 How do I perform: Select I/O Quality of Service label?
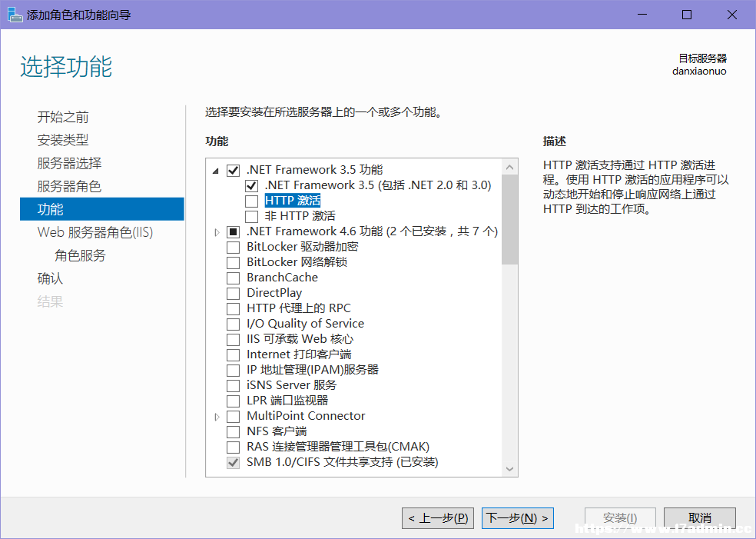(x=306, y=323)
